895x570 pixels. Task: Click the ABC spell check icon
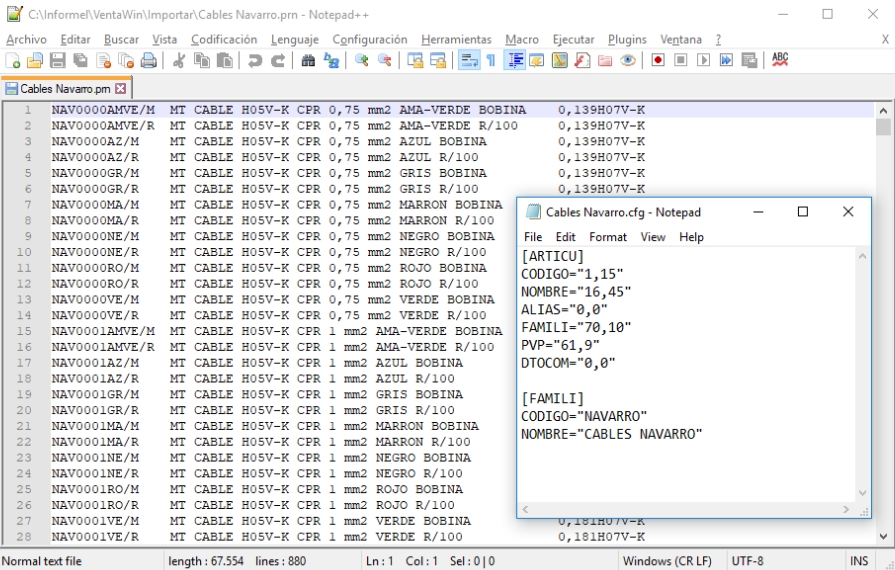[780, 60]
